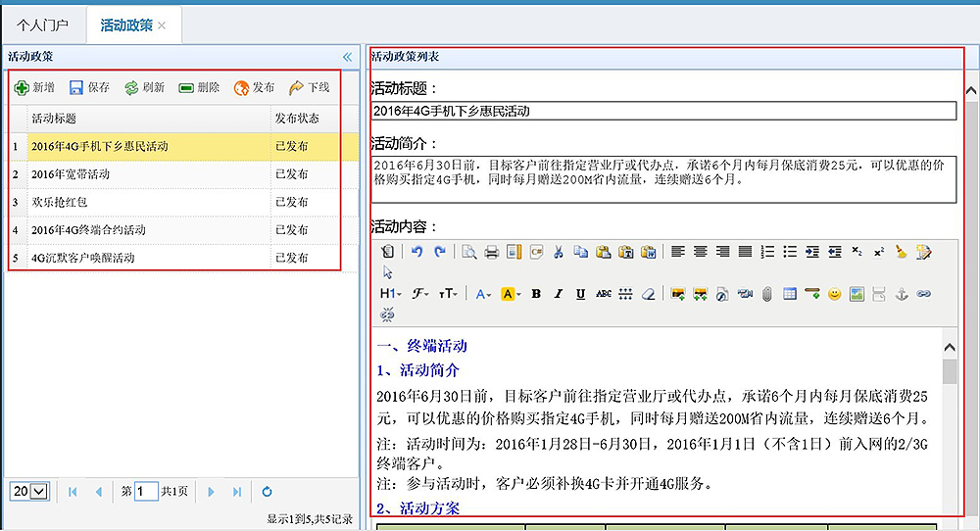Align text left in editor

(x=677, y=251)
